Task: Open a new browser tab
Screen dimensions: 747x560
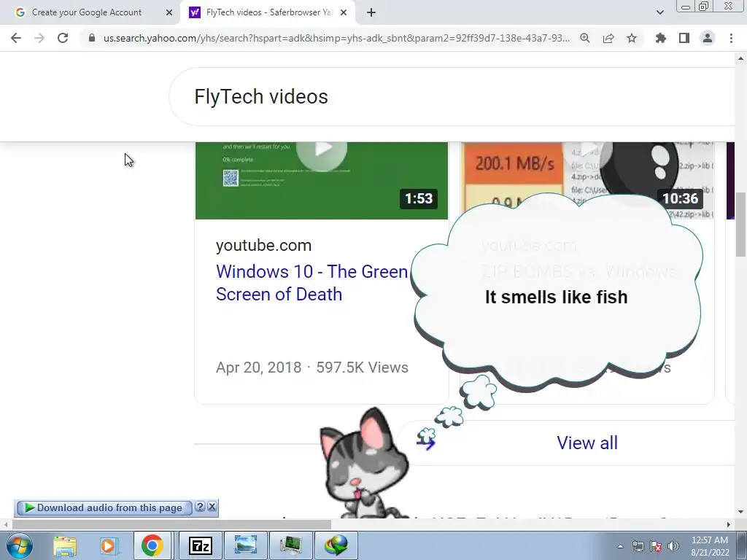Action: pos(371,12)
